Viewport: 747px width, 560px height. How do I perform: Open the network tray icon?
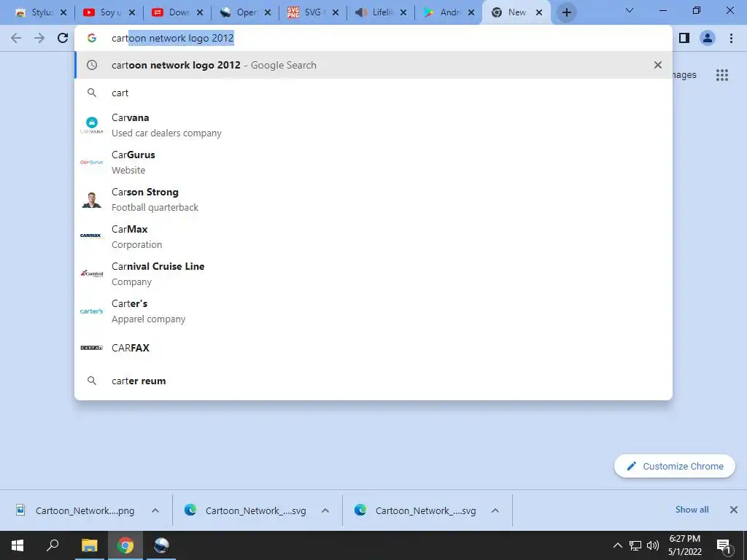[x=635, y=545]
